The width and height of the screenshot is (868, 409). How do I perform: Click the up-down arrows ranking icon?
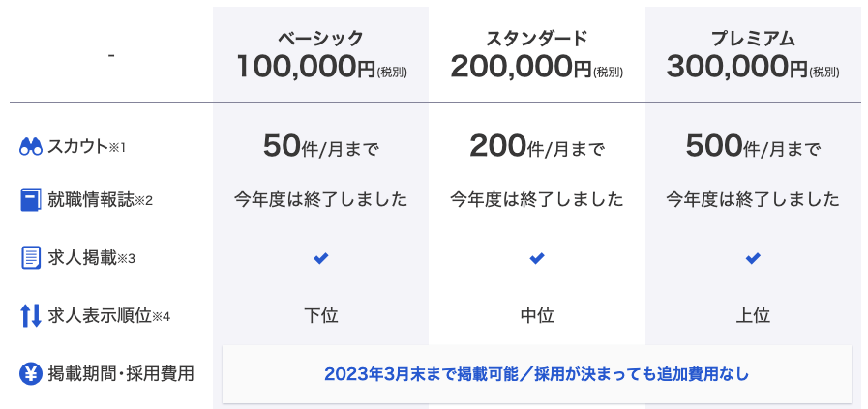pyautogui.click(x=31, y=316)
